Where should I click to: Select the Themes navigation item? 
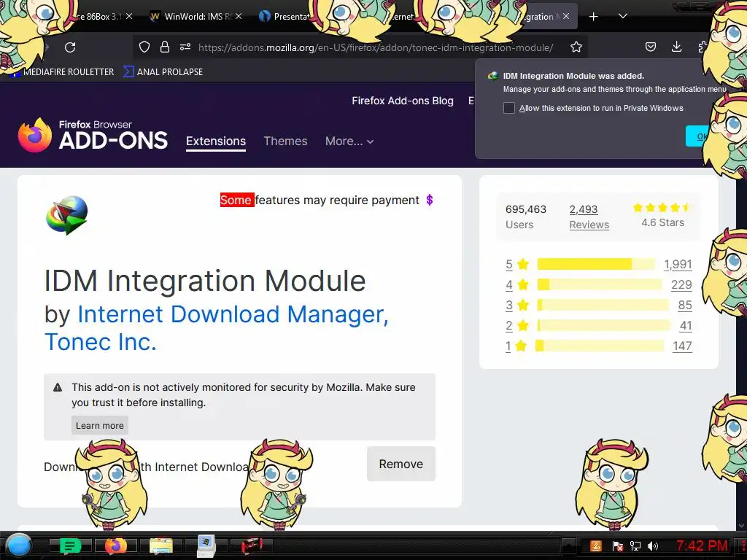285,141
